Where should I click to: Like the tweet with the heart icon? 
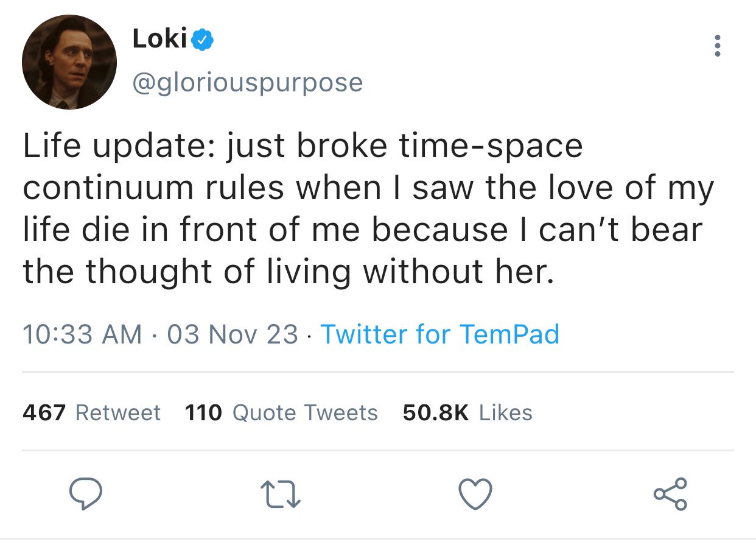point(475,494)
